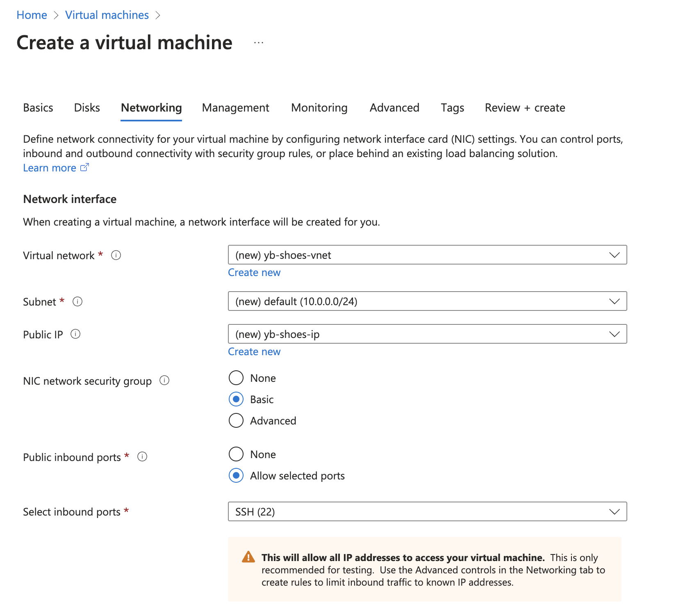This screenshot has height=616, width=674.
Task: View the Public IP info tooltip
Action: pyautogui.click(x=75, y=334)
